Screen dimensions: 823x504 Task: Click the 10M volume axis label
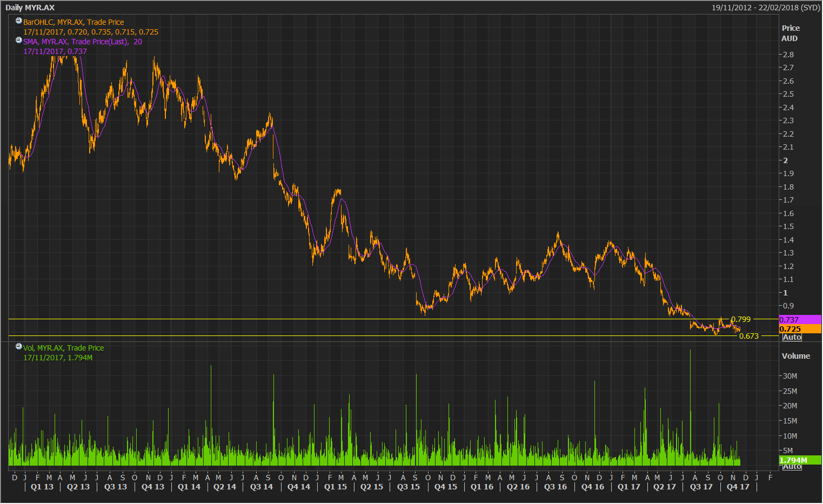(x=790, y=436)
